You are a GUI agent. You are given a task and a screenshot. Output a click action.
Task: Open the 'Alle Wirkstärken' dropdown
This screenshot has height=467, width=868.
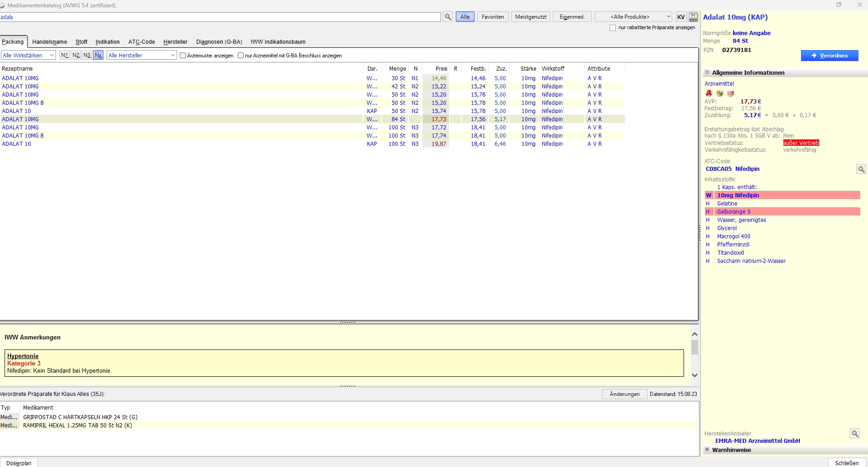(28, 55)
